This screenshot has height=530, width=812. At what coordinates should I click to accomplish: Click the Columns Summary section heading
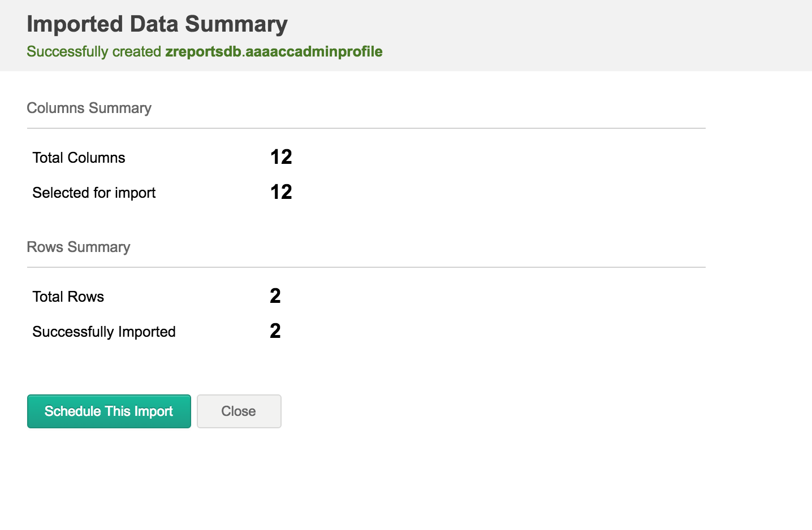pyautogui.click(x=89, y=108)
